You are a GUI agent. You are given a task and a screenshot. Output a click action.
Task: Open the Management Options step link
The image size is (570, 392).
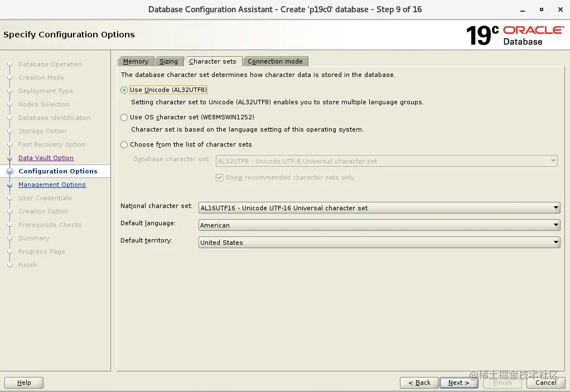point(52,185)
